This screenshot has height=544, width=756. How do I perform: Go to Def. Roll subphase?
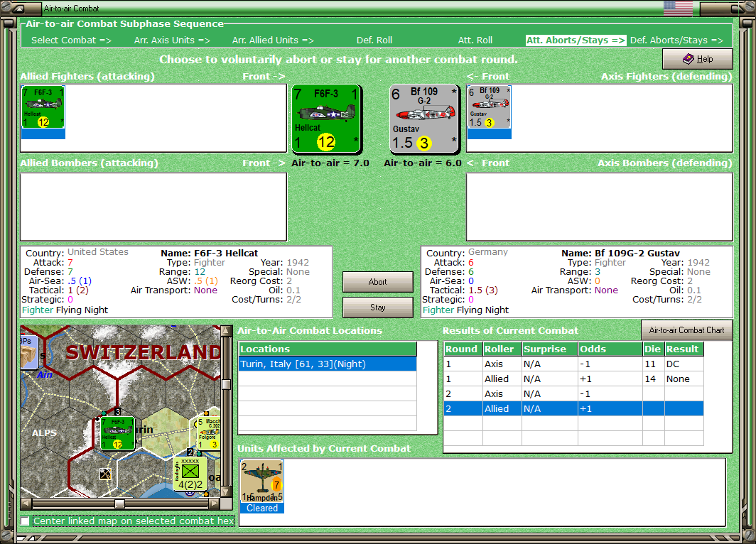pos(374,40)
